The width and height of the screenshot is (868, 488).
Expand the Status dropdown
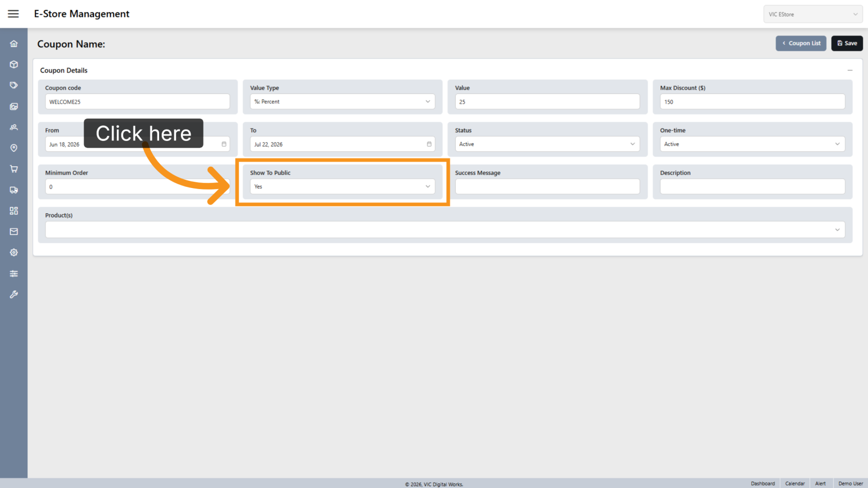click(x=547, y=144)
